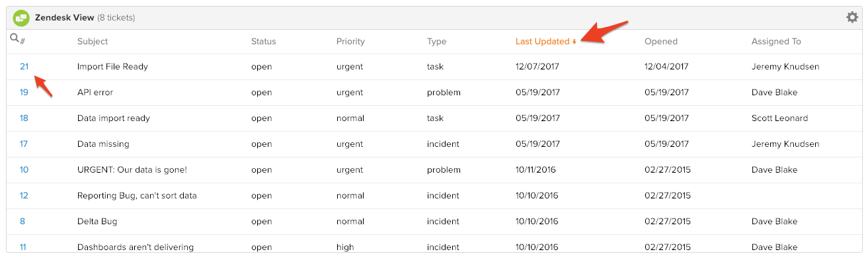
Task: Open ticket 17 Data missing
Action: point(24,144)
